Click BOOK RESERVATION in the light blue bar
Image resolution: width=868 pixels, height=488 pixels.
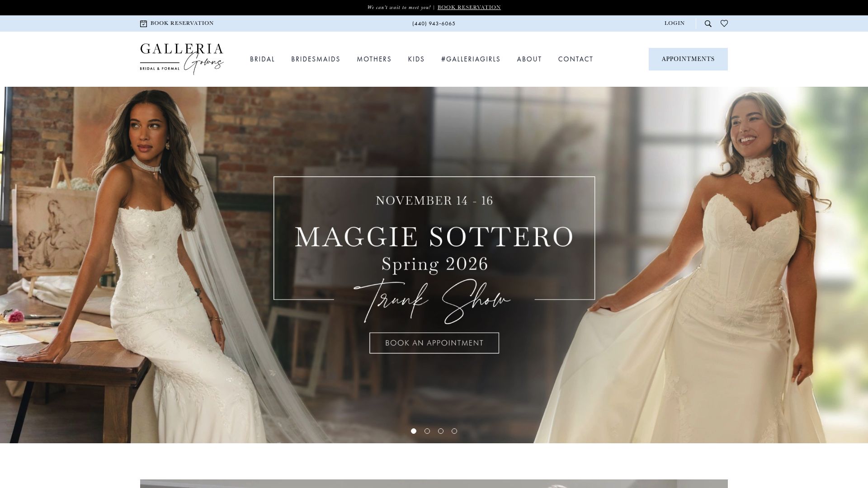coord(182,23)
